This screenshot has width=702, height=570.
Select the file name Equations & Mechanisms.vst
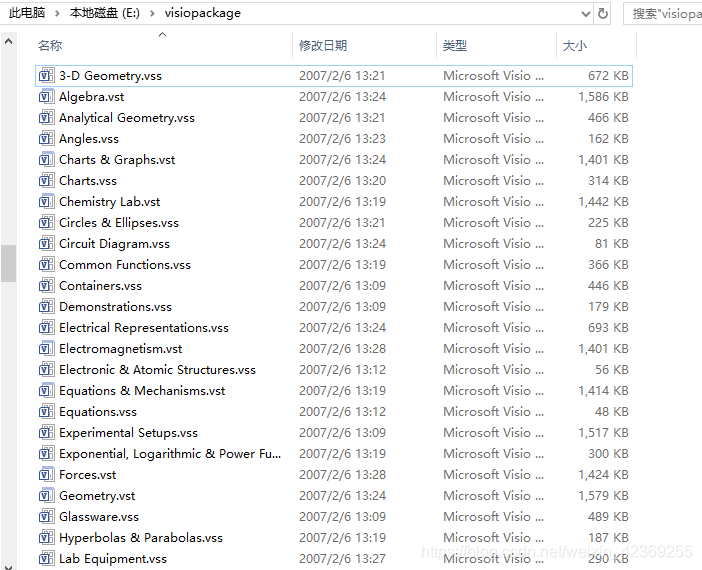pos(142,391)
